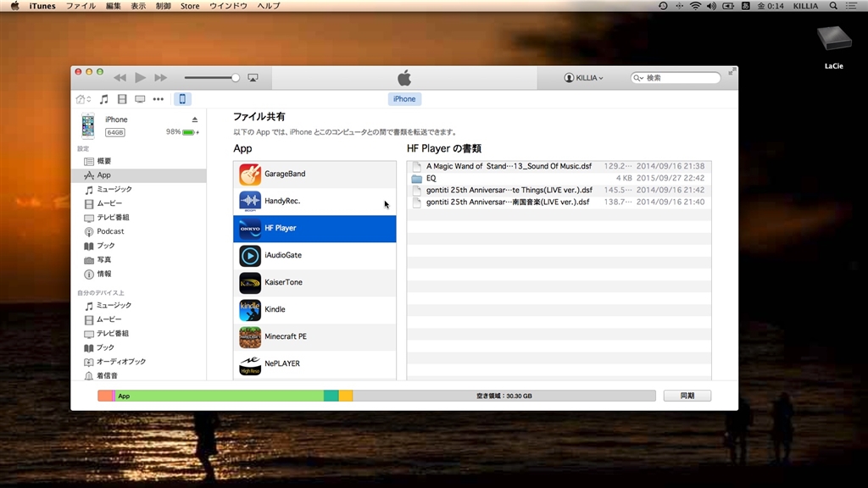This screenshot has width=868, height=488.
Task: Click the fast-forward playback button
Action: (x=160, y=78)
